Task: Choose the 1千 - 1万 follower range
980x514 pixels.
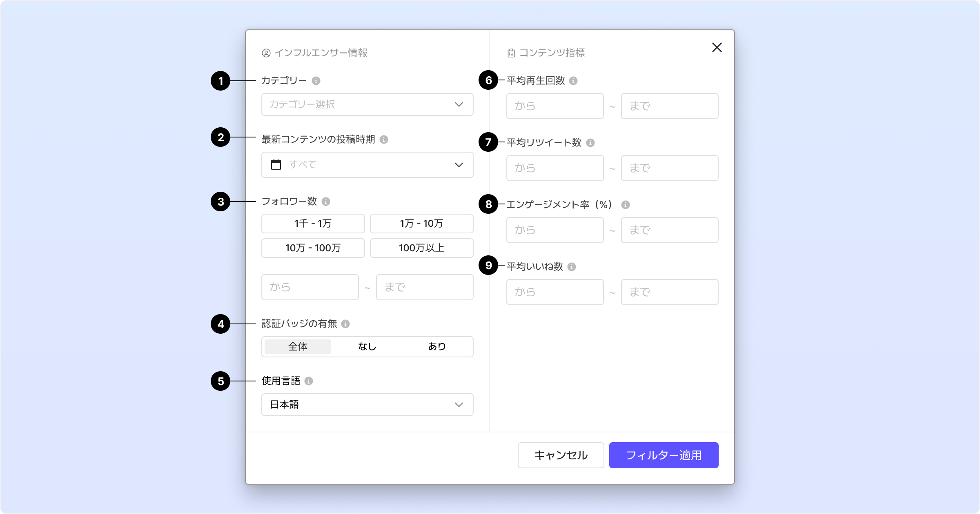Action: (x=313, y=224)
